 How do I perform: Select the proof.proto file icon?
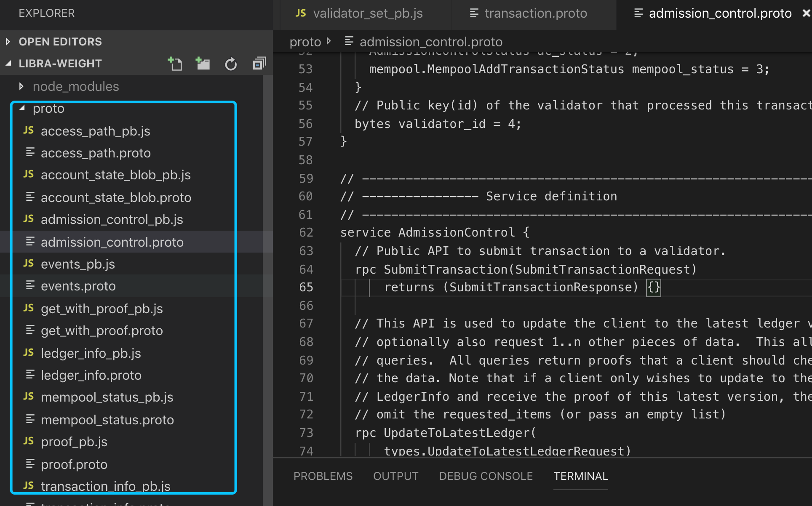[30, 463]
